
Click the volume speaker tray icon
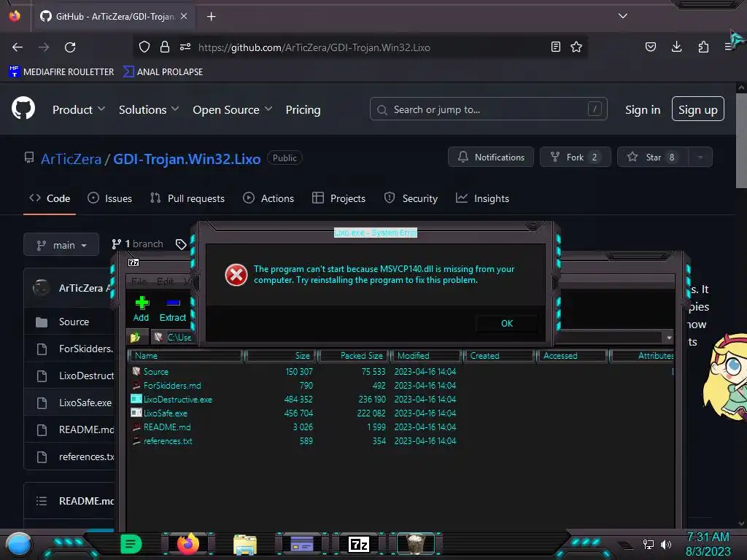pos(665,544)
